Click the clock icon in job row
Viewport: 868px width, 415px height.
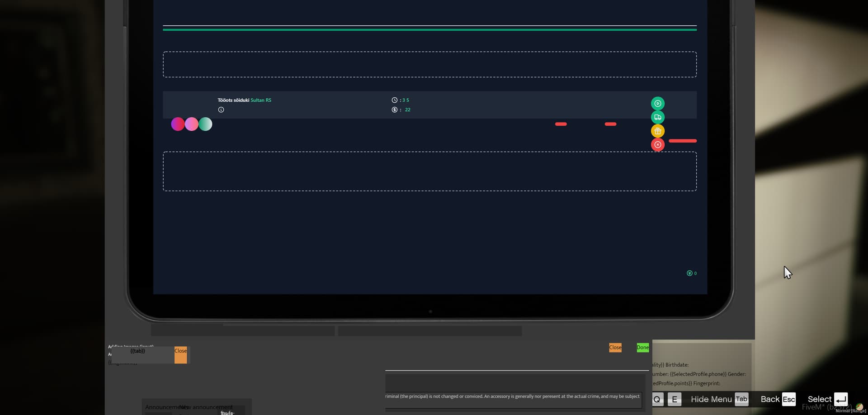(x=394, y=100)
